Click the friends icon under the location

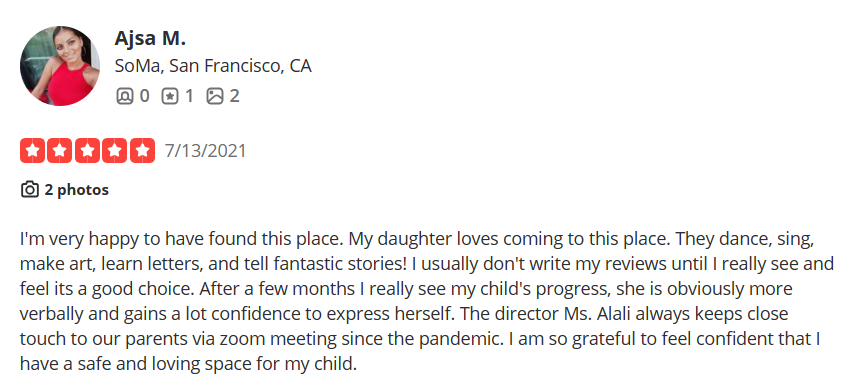124,96
